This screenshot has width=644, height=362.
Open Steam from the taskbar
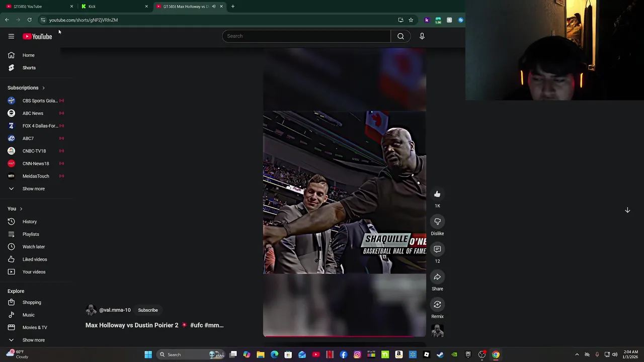(440, 355)
